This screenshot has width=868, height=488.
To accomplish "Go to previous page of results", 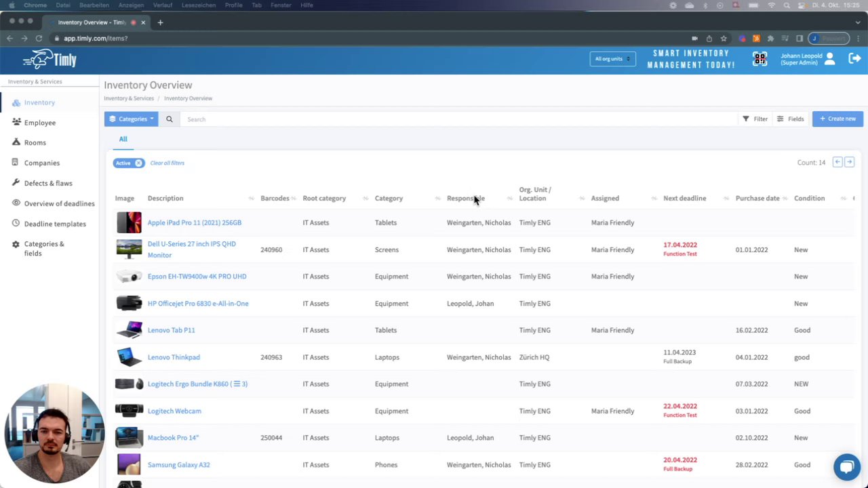I will point(837,162).
